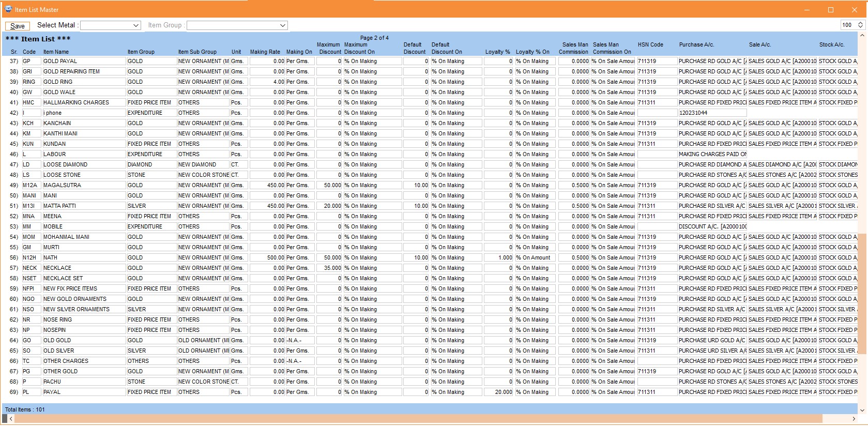The image size is (868, 426).
Task: Select NOSE RING item name cell
Action: [84, 319]
